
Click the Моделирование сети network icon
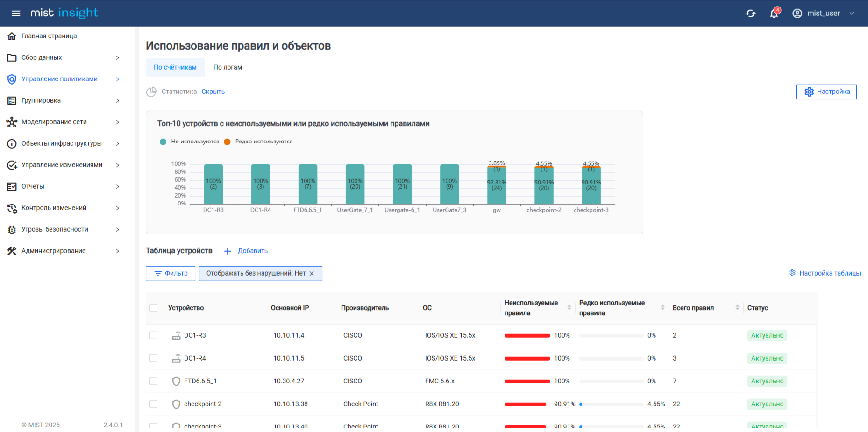click(x=12, y=122)
